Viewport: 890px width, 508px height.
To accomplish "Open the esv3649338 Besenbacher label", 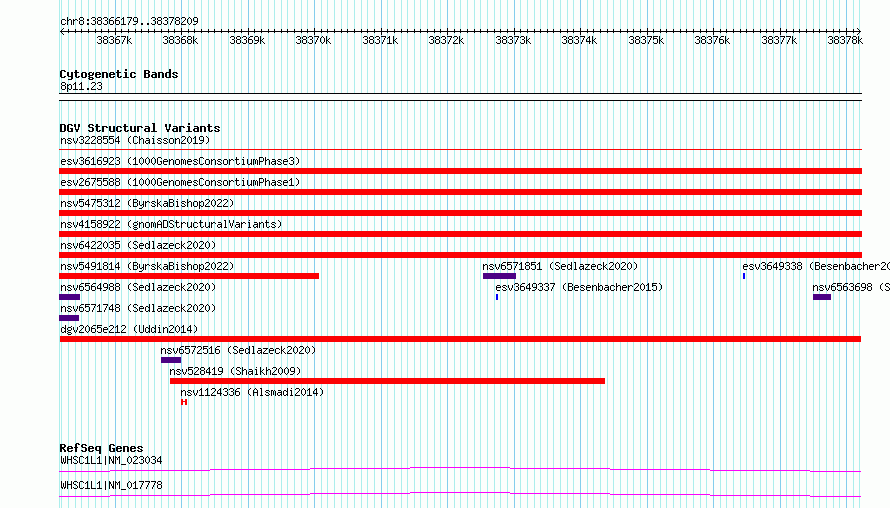I will click(816, 266).
